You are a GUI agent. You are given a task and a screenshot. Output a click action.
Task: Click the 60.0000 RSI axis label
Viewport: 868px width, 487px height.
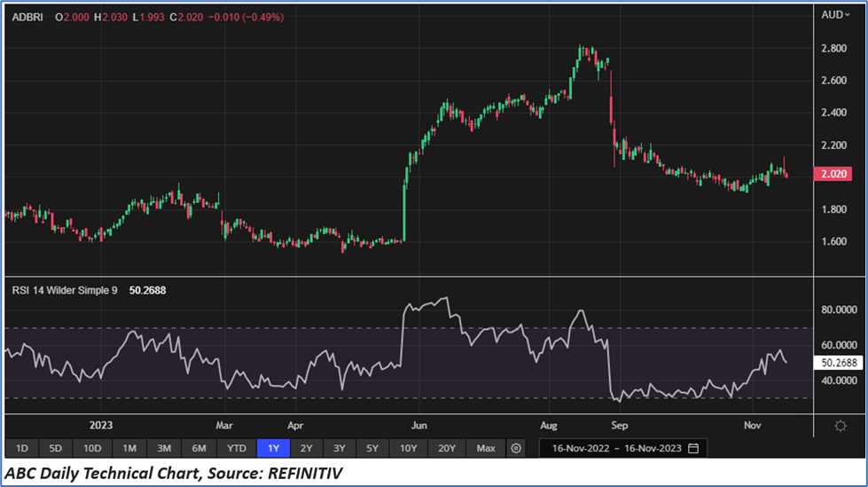pos(840,345)
